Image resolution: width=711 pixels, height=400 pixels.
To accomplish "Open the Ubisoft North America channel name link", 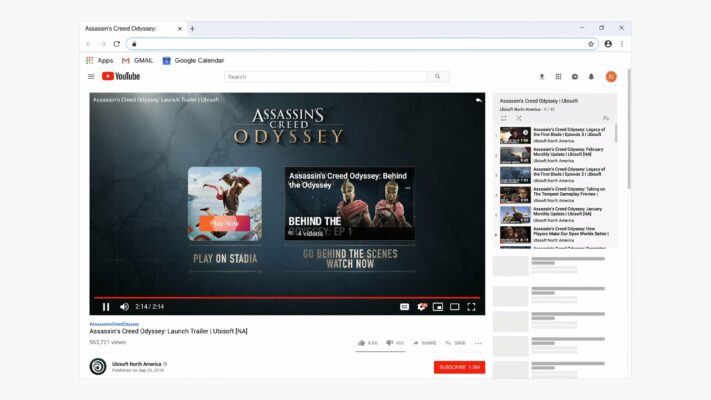I will [x=136, y=364].
